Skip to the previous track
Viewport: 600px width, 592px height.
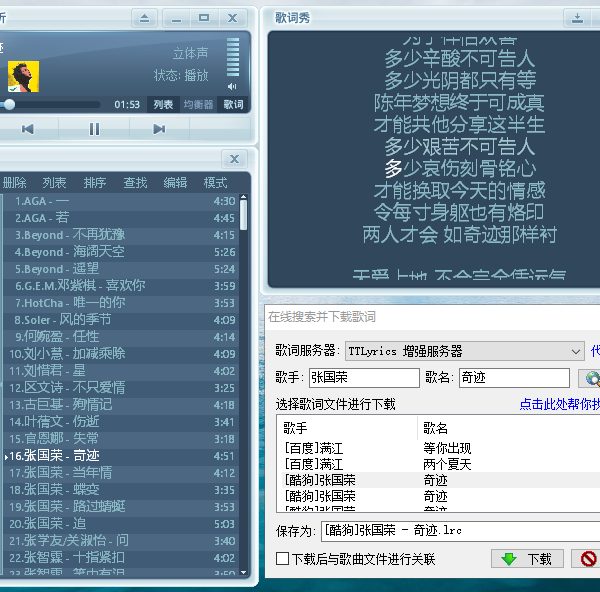point(28,129)
